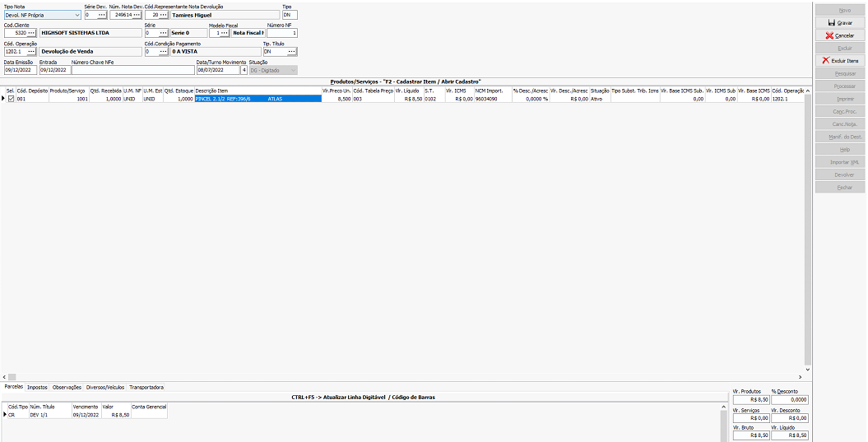Screen dimensions: 868x442
Task: Click the Data Emissão date field
Action: pos(20,70)
